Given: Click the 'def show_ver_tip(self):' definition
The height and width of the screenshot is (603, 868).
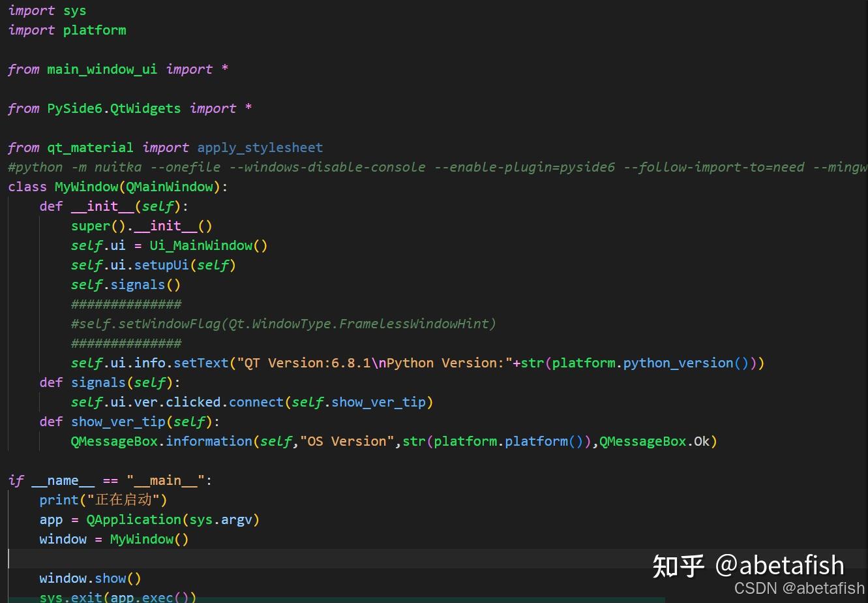Looking at the screenshot, I should click(x=130, y=422).
